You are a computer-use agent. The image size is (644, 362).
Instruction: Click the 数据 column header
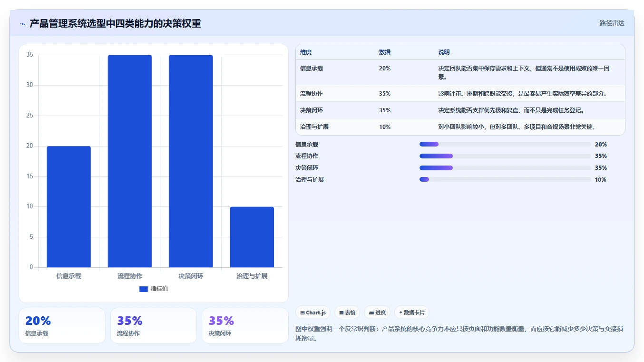tap(385, 52)
